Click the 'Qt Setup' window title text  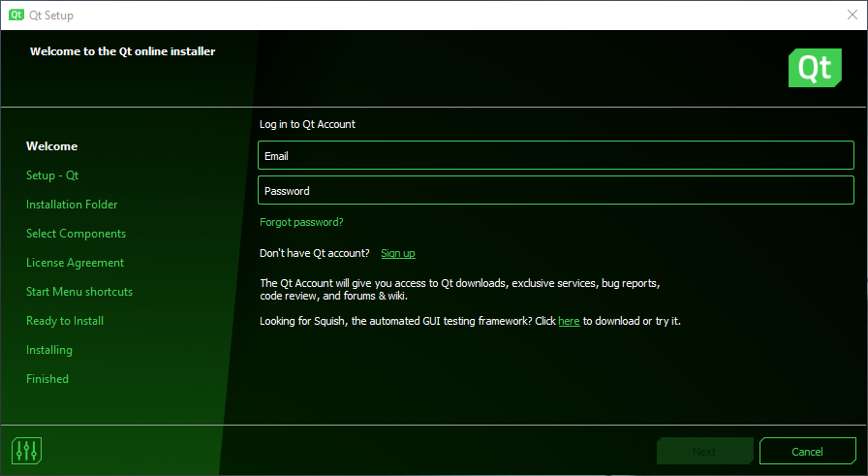51,16
